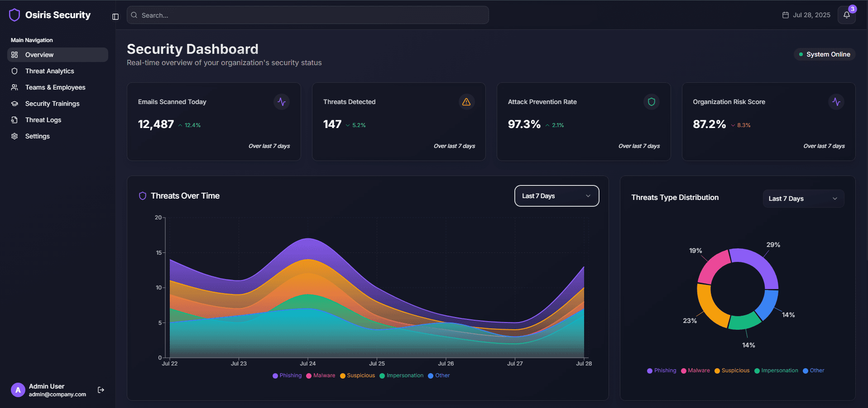Screen dimensions: 868x408
Task: Click the blue 14% donut segment
Action: (x=768, y=304)
